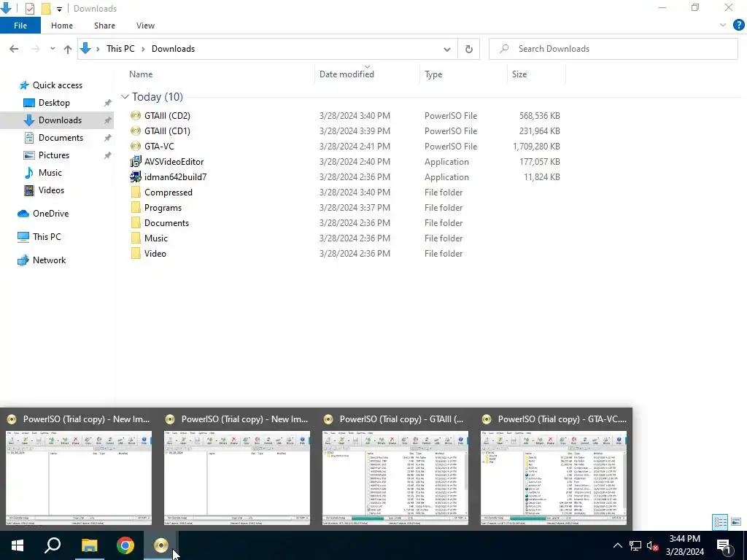The width and height of the screenshot is (747, 560).
Task: Select Quick access in navigation pane
Action: click(x=57, y=85)
